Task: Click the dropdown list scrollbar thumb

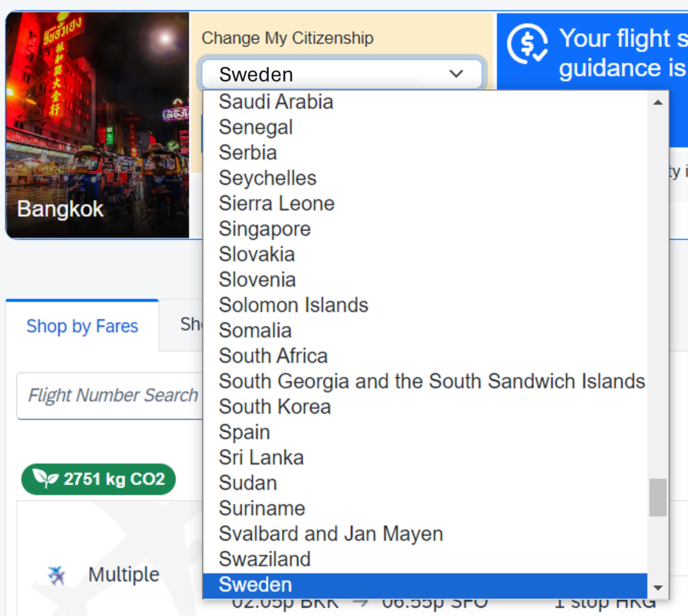Action: [x=658, y=497]
